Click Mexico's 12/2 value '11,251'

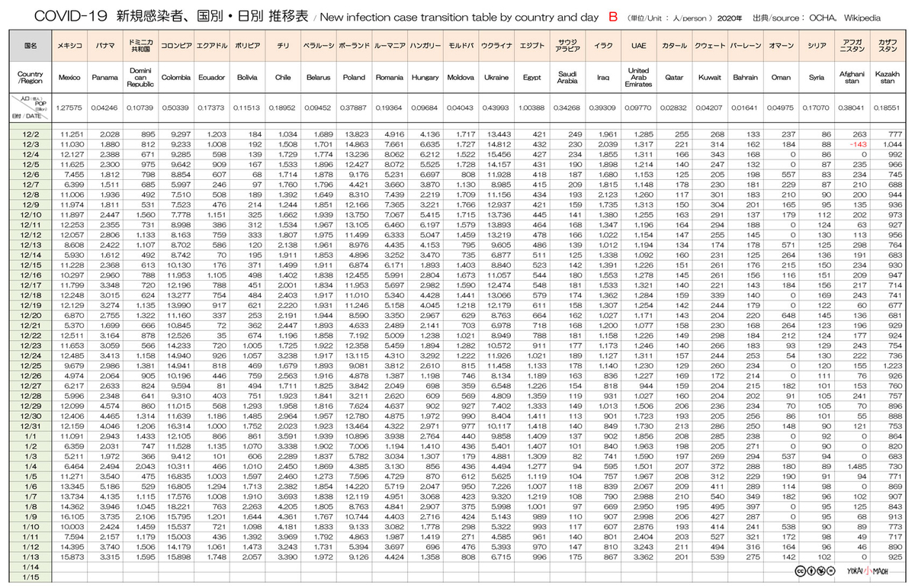pyautogui.click(x=72, y=134)
